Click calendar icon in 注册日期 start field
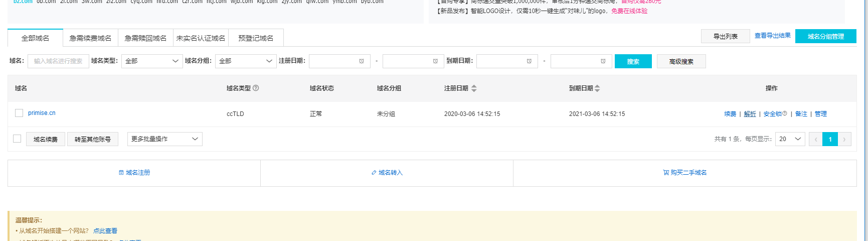This screenshot has height=241, width=868. (361, 61)
